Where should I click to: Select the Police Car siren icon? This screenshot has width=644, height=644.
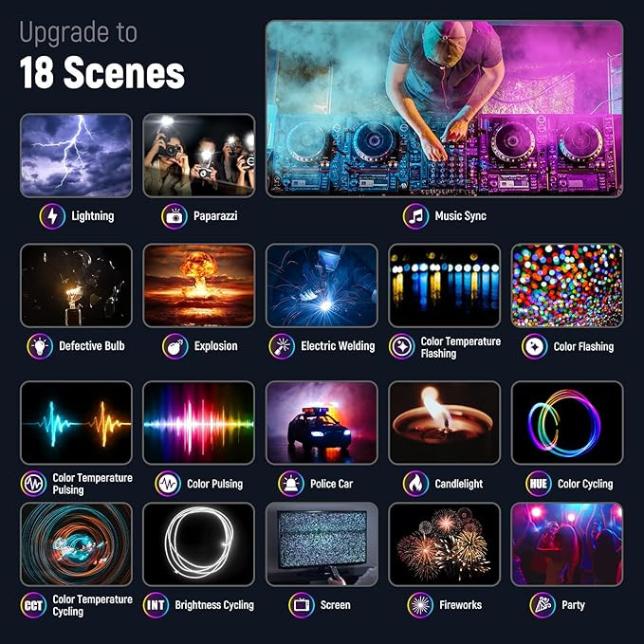291,484
